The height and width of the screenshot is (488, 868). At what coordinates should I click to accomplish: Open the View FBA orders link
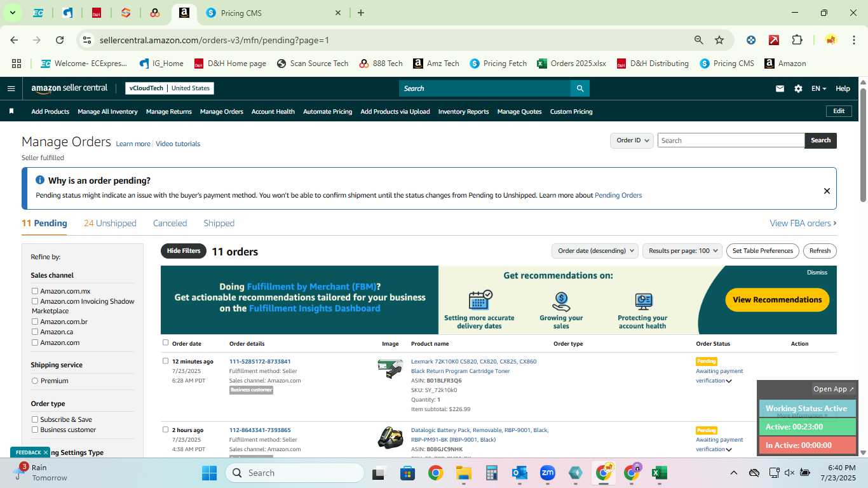[x=803, y=223]
